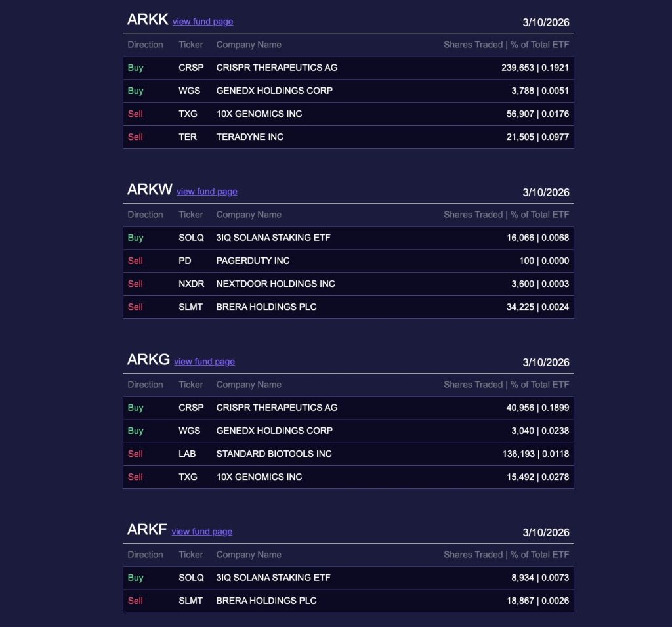Viewport: 672px width, 627px height.
Task: Click ARKW Ticker column header
Action: pos(191,215)
